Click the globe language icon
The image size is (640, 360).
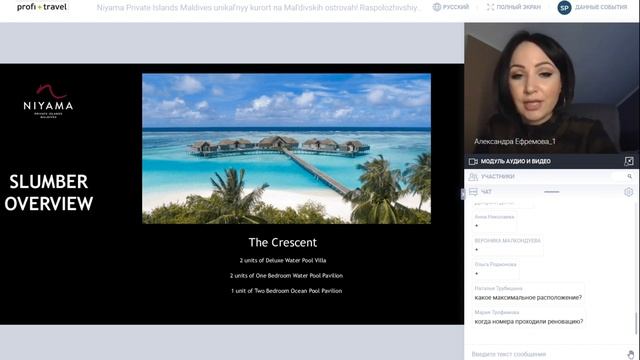437,7
